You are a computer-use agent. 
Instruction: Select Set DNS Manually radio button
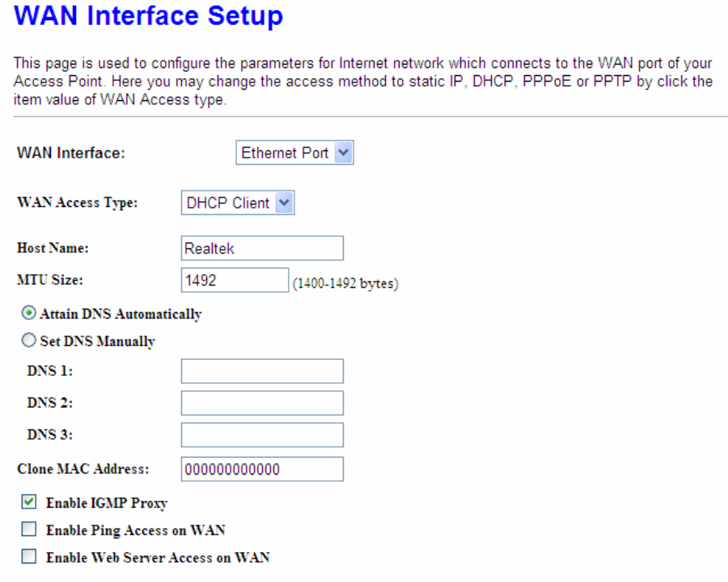click(x=29, y=340)
